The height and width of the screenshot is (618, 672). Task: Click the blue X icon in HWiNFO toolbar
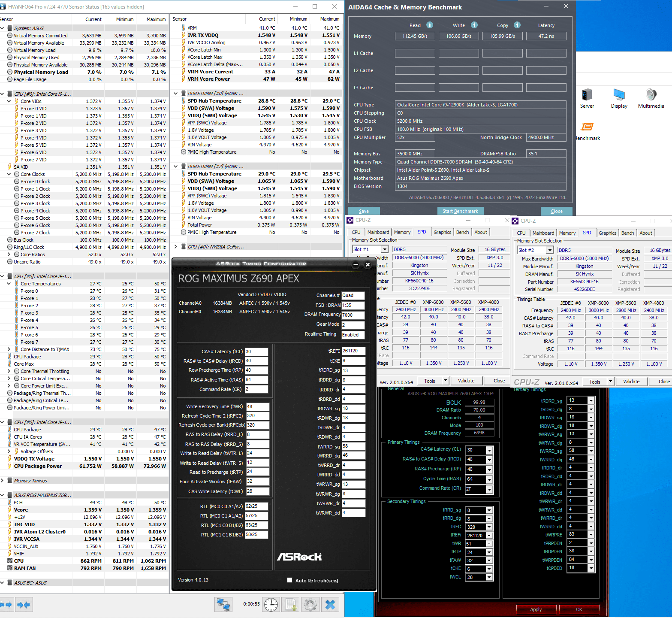[x=330, y=605]
